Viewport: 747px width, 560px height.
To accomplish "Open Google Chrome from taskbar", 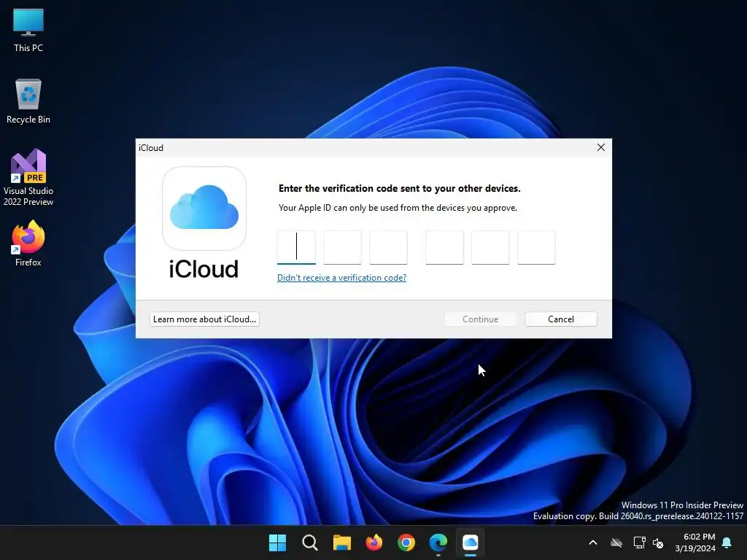I will click(406, 542).
